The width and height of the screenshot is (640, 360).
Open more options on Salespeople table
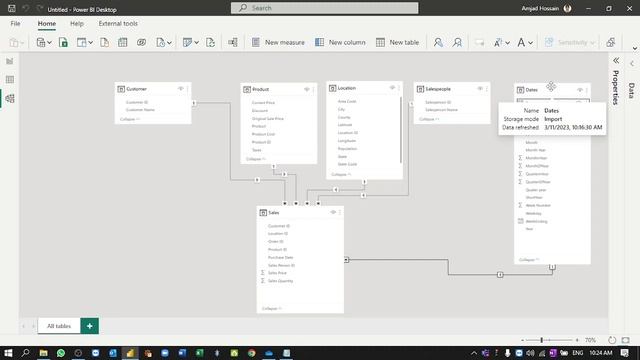click(487, 89)
